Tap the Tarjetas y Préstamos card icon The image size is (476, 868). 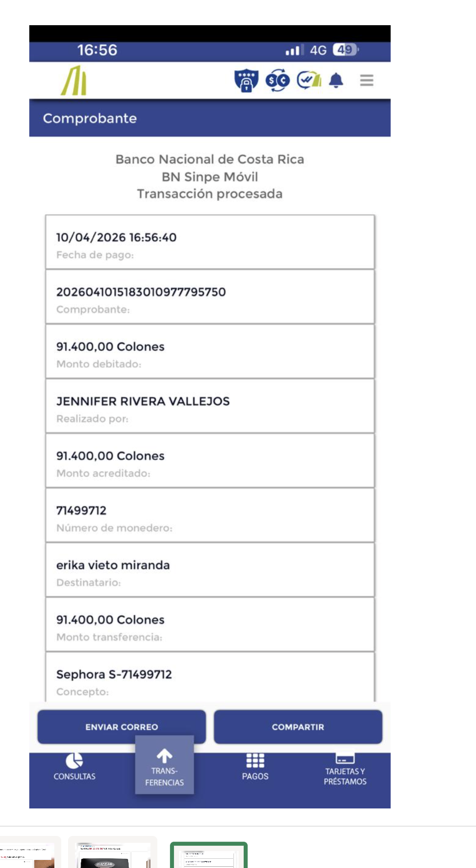[x=344, y=759]
